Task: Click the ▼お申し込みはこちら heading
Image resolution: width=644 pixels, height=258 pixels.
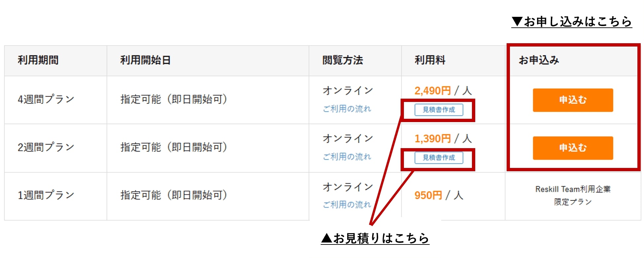Action: click(571, 22)
